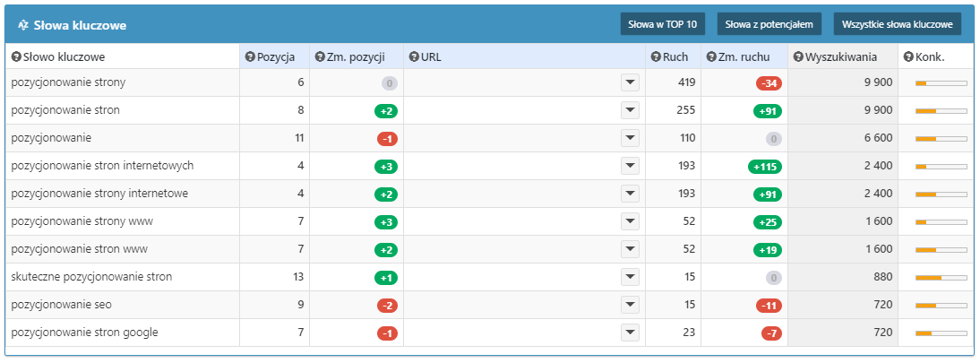Click help icon beside Pozycja column

click(250, 57)
